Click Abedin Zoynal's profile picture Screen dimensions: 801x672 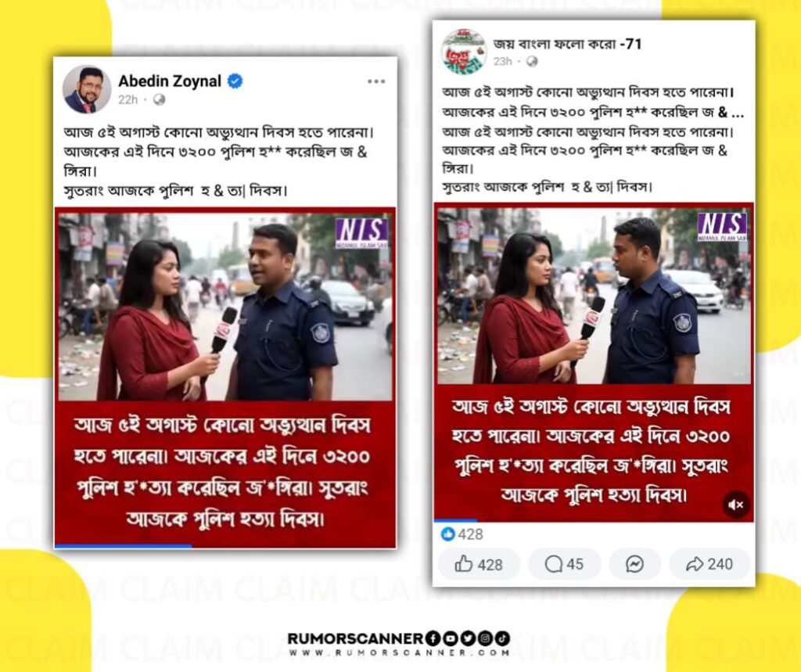(87, 89)
